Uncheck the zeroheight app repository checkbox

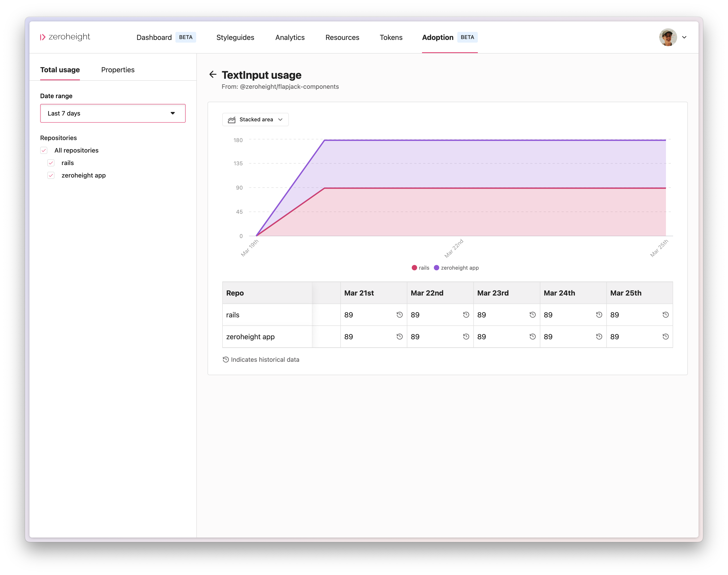coord(51,175)
